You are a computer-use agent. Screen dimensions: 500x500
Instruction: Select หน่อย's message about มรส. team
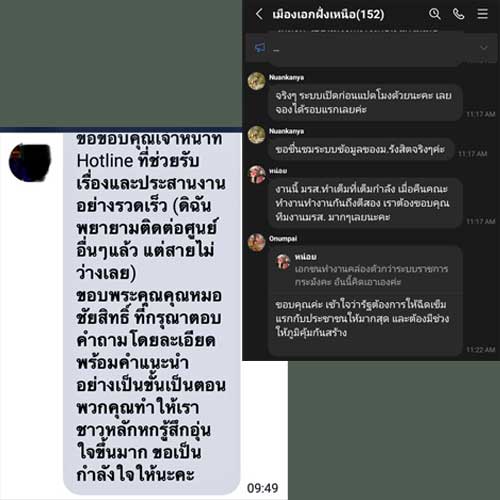point(365,203)
